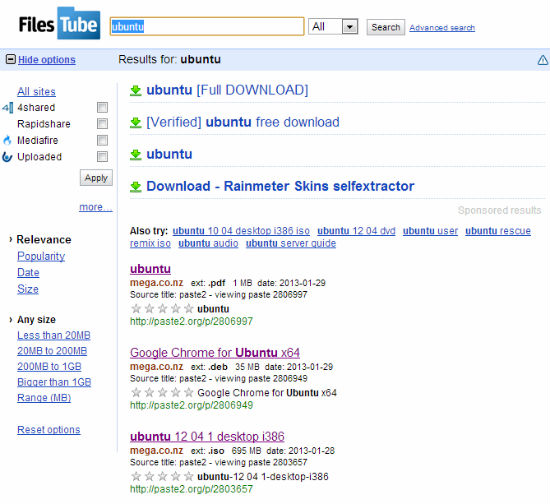This screenshot has height=504, width=550.
Task: Click download arrow icon next to ubuntu Full DOWNLOAD
Action: tap(136, 90)
